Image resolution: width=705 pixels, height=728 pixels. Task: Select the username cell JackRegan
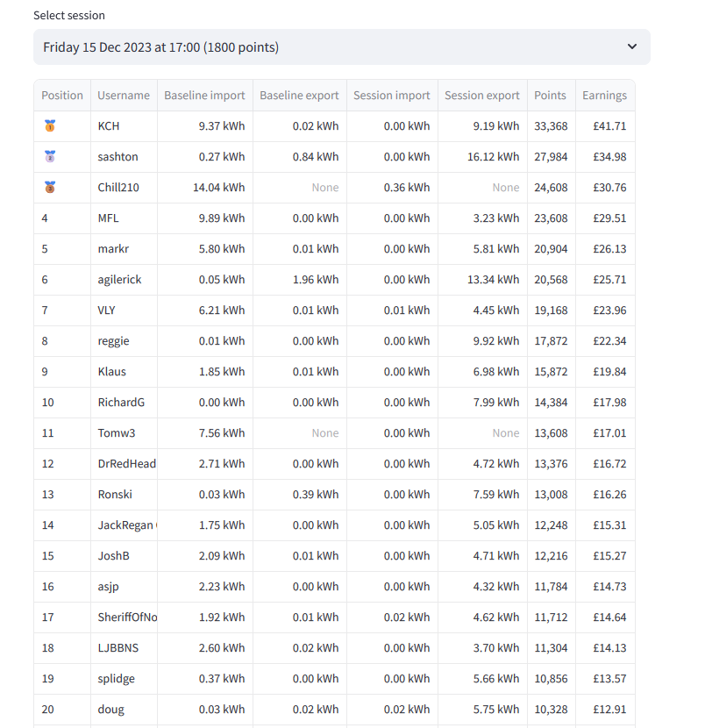tap(124, 525)
